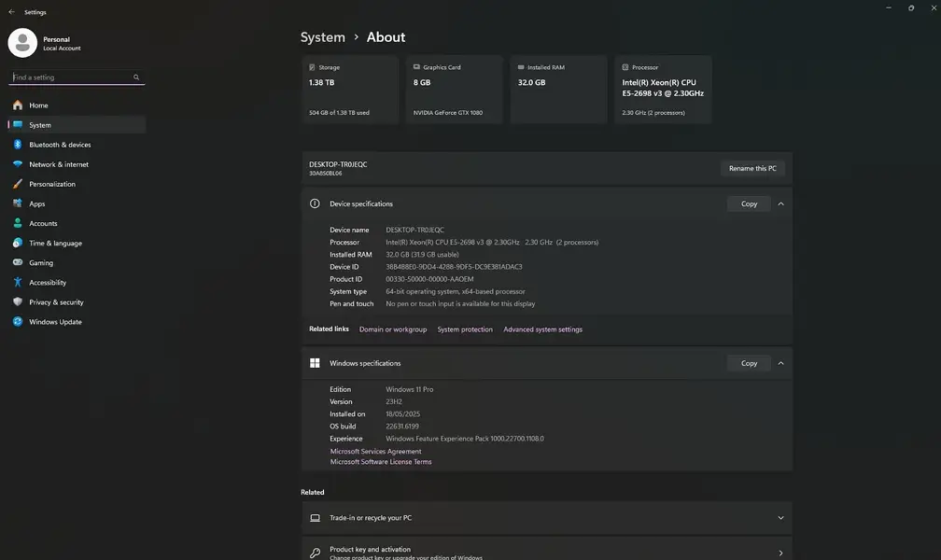
Task: Open Microsoft Services Agreement link
Action: point(375,452)
